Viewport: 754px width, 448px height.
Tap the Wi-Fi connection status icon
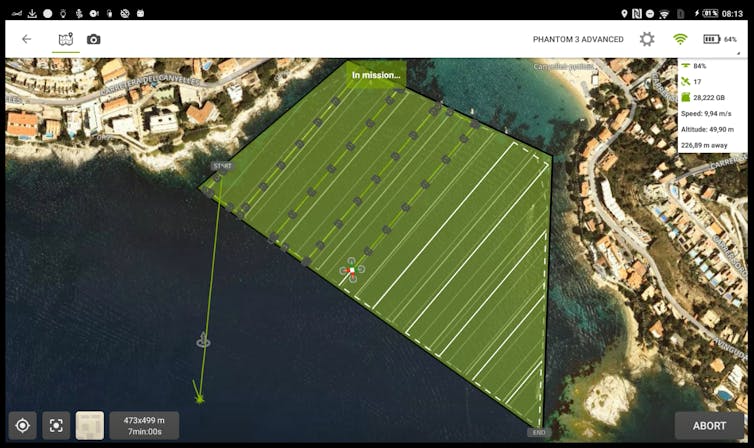coord(680,39)
